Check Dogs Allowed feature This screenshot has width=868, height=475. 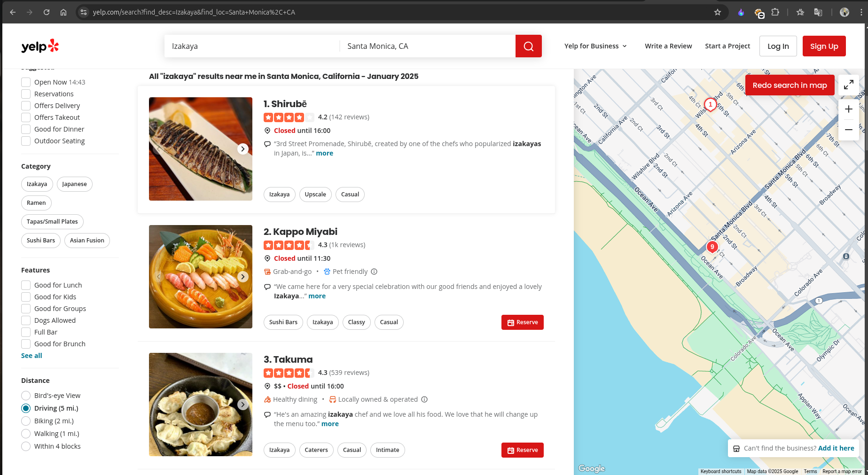[x=26, y=320]
